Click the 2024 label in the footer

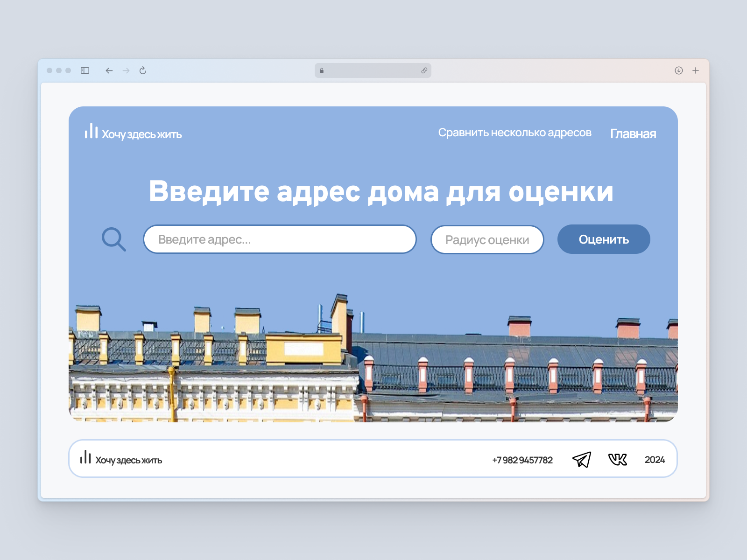(655, 460)
